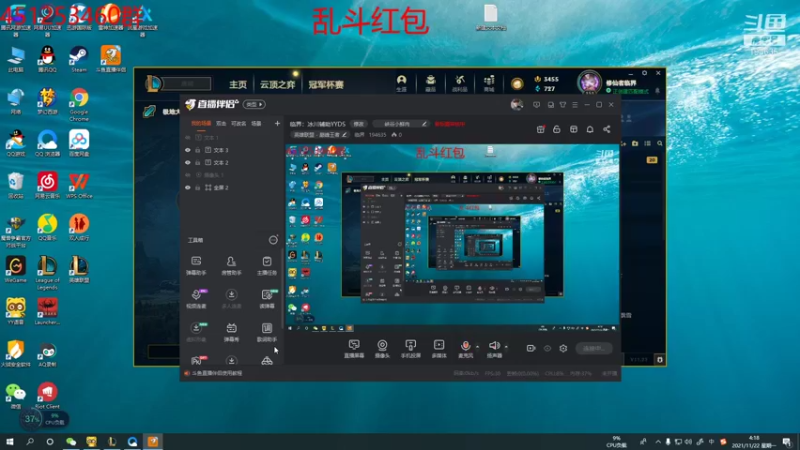Open the Steam desktop shortcut
Viewport: 800px width, 450px height.
(x=79, y=59)
